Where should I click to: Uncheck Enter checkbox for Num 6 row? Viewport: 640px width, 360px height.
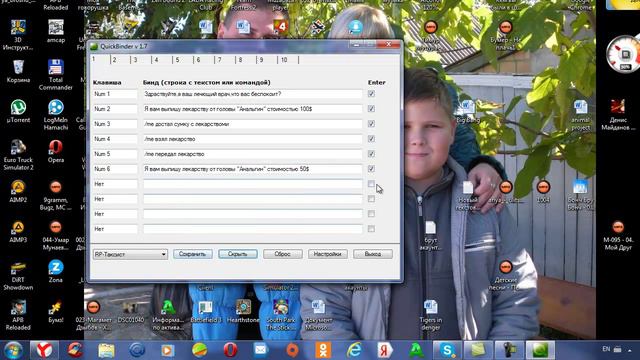371,169
